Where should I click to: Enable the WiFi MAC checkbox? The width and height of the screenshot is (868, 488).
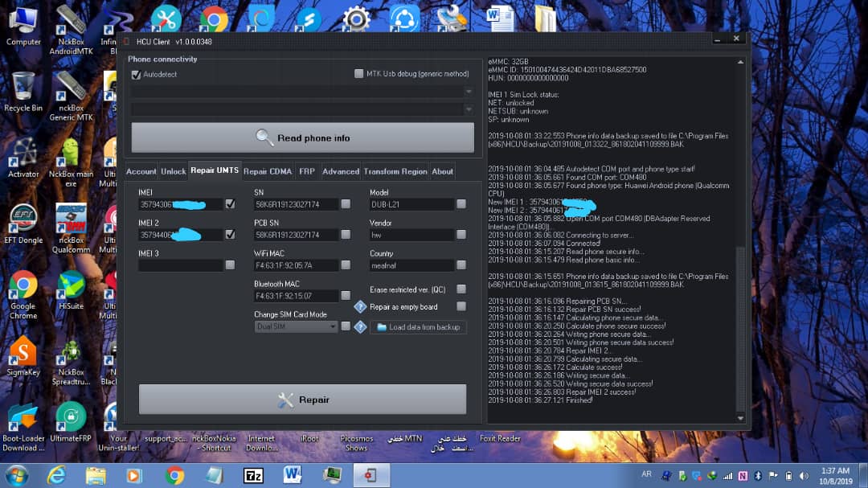click(346, 265)
